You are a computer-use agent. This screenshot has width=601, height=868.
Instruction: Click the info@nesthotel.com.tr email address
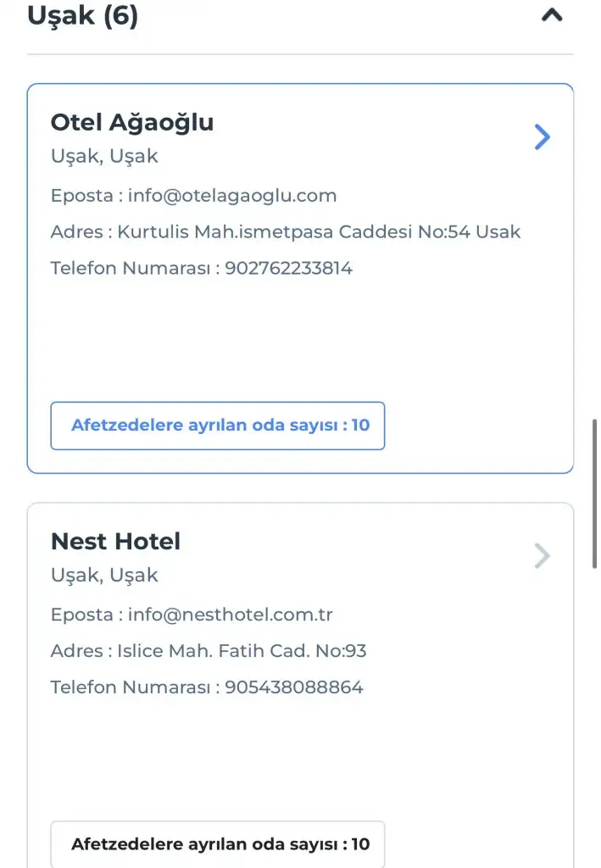[230, 615]
